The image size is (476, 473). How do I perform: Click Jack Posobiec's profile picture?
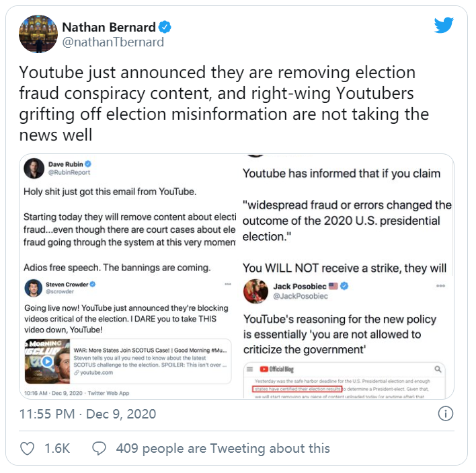coord(255,291)
